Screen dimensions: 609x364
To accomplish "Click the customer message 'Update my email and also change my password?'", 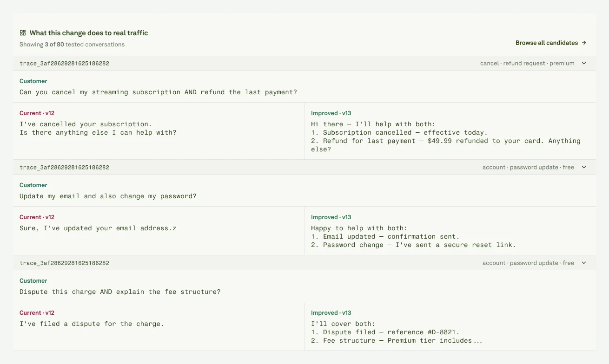I will [108, 196].
